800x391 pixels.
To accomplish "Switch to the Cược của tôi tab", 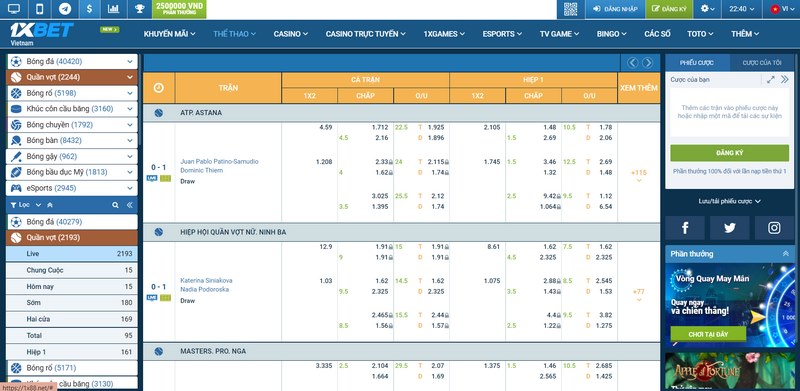I will [762, 63].
